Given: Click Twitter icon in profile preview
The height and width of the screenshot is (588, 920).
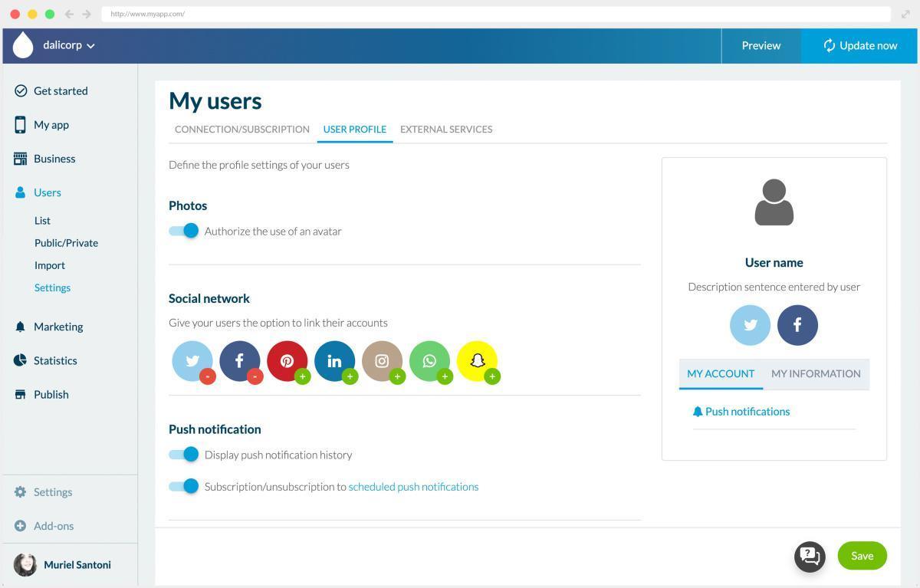Looking at the screenshot, I should click(x=750, y=325).
